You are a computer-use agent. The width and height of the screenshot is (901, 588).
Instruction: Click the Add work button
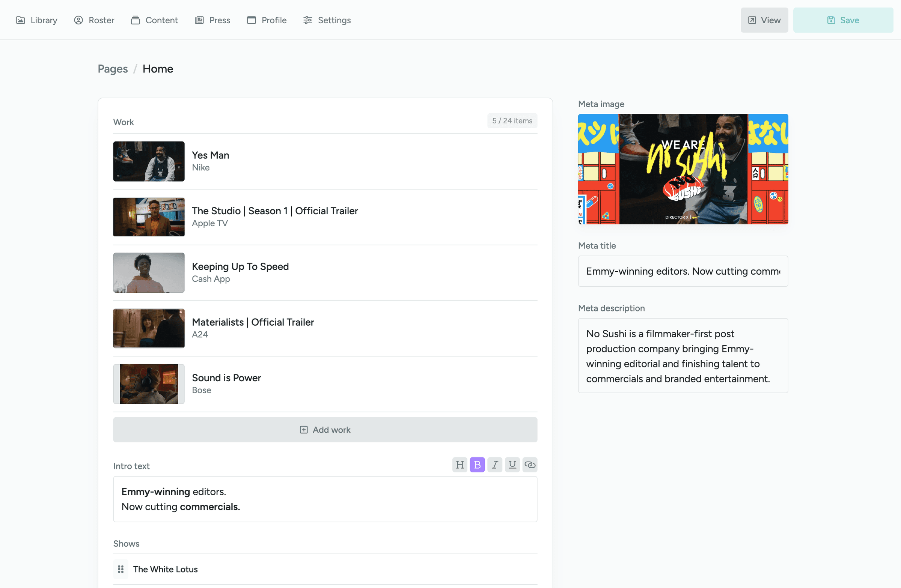tap(325, 430)
